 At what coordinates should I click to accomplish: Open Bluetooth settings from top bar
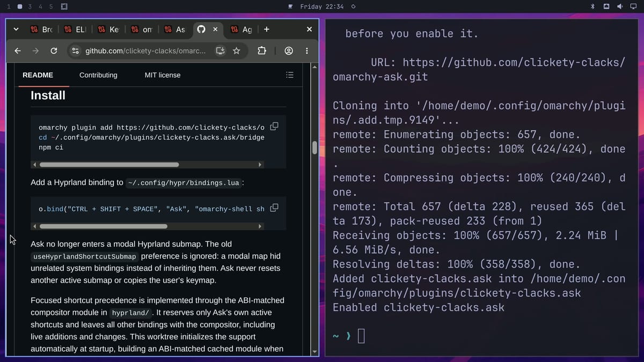coord(593,6)
